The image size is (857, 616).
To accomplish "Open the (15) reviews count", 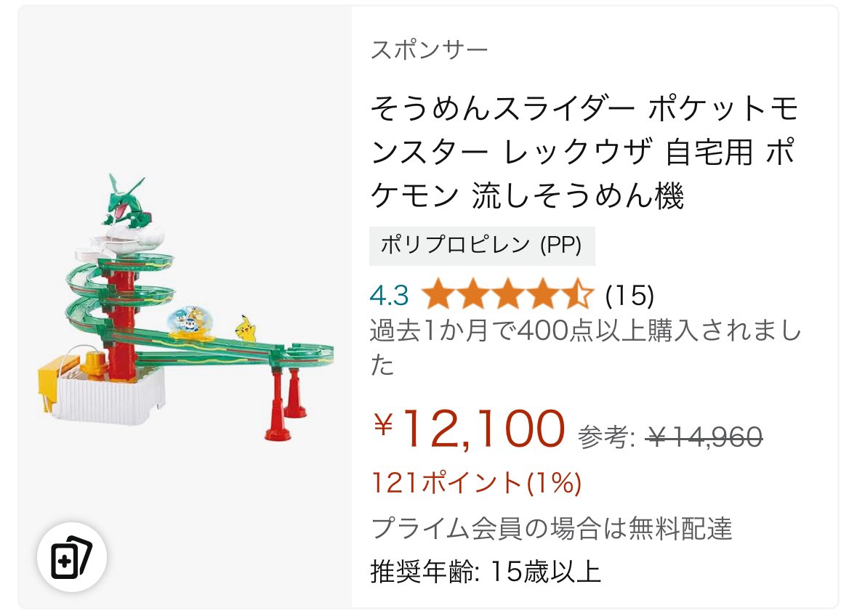I will click(x=629, y=296).
